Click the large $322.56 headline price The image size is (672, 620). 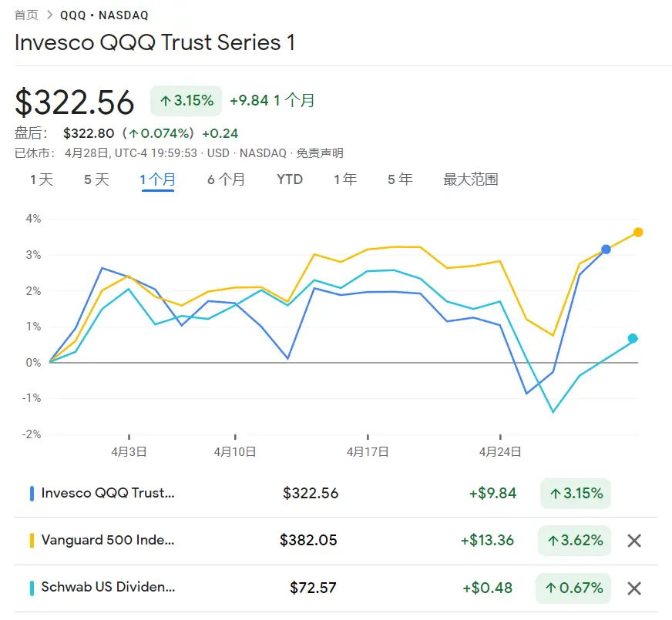[75, 102]
